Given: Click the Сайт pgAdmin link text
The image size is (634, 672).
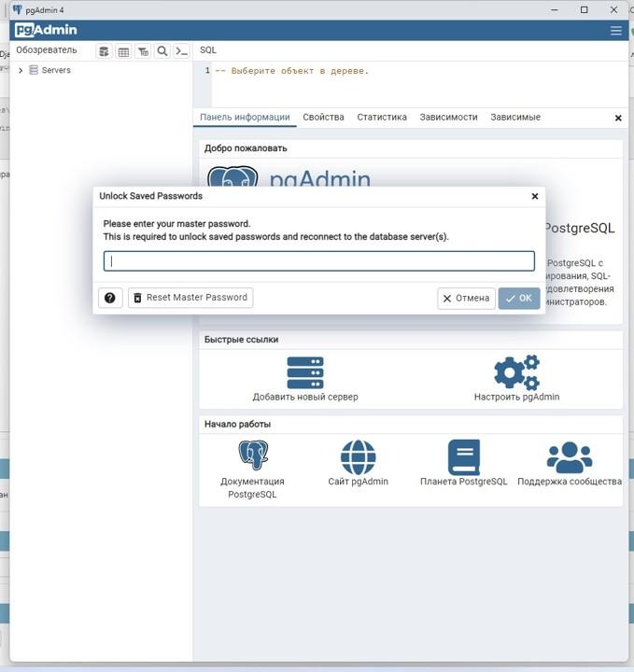Looking at the screenshot, I should click(x=358, y=482).
